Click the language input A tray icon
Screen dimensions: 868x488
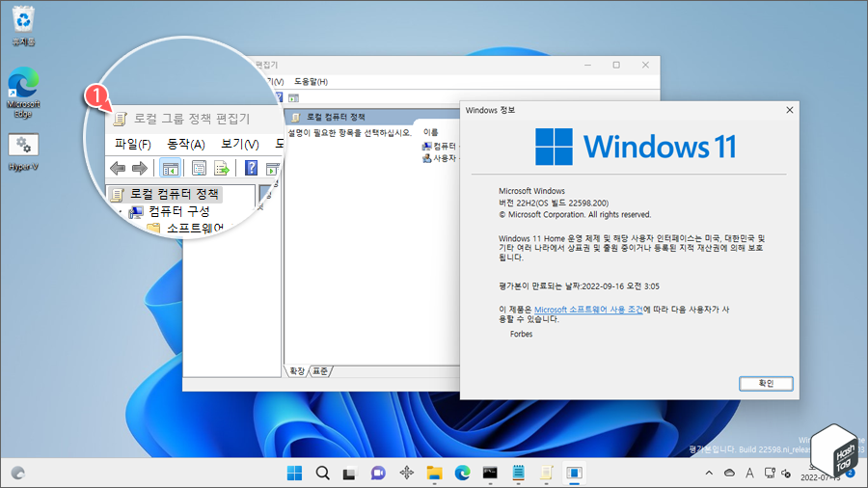coord(749,474)
